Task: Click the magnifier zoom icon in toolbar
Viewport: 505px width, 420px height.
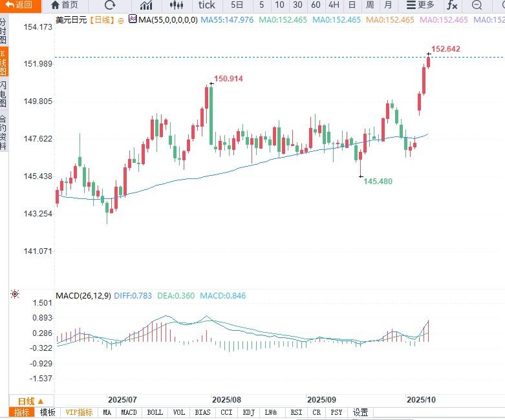Action: (x=477, y=5)
